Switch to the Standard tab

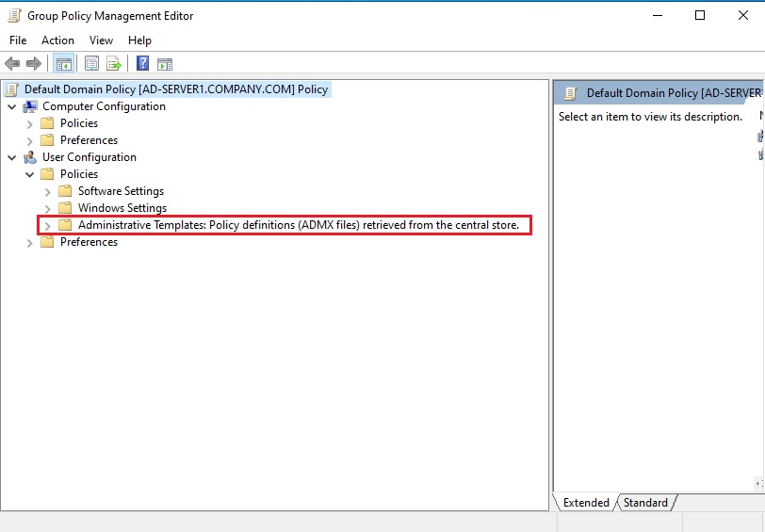coord(645,503)
